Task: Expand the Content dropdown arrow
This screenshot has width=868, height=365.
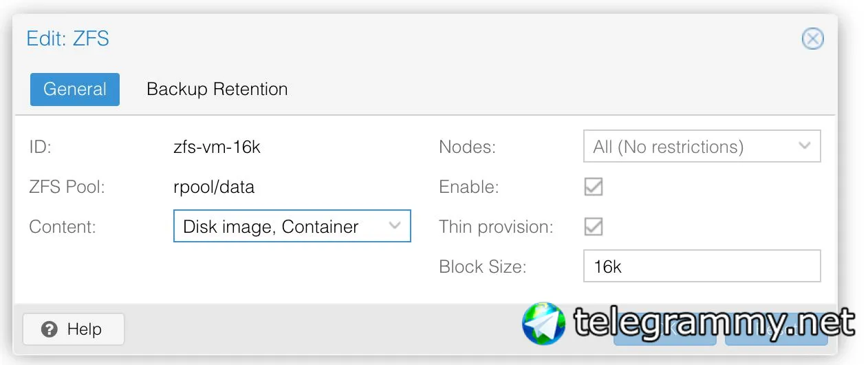Action: (395, 226)
